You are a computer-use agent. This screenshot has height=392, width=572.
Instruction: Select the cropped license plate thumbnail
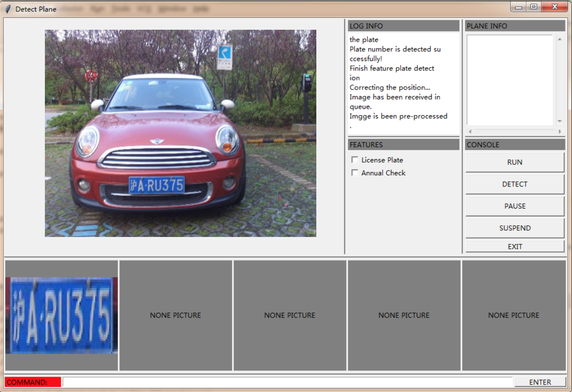(x=62, y=315)
